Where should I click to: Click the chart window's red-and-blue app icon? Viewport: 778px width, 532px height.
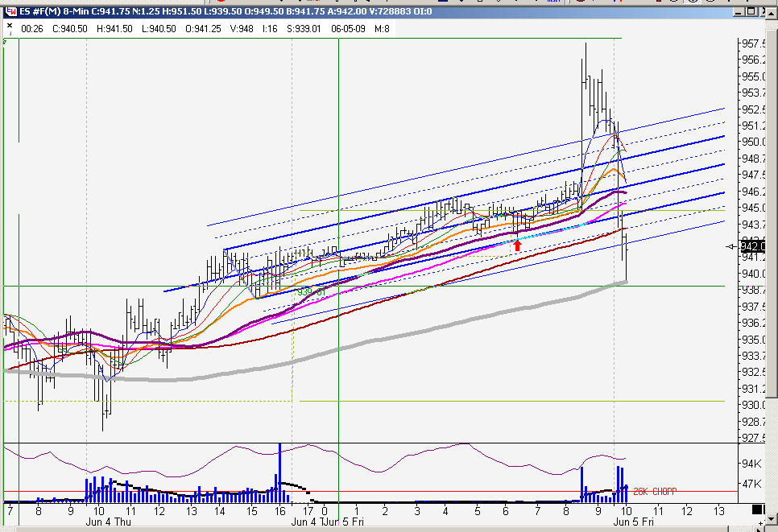point(11,11)
